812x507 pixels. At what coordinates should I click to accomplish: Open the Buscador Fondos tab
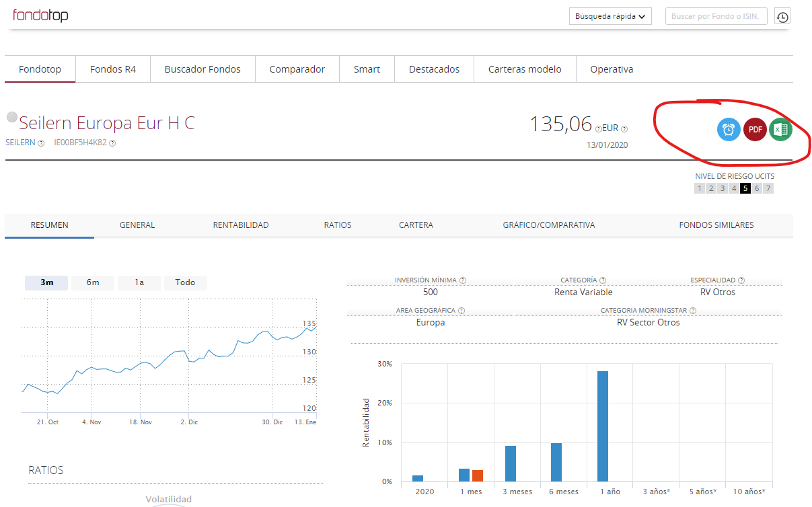pyautogui.click(x=202, y=69)
